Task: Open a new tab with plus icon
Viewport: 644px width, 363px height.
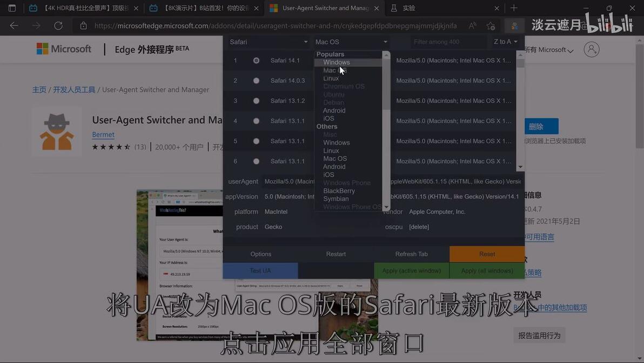Action: pyautogui.click(x=514, y=8)
